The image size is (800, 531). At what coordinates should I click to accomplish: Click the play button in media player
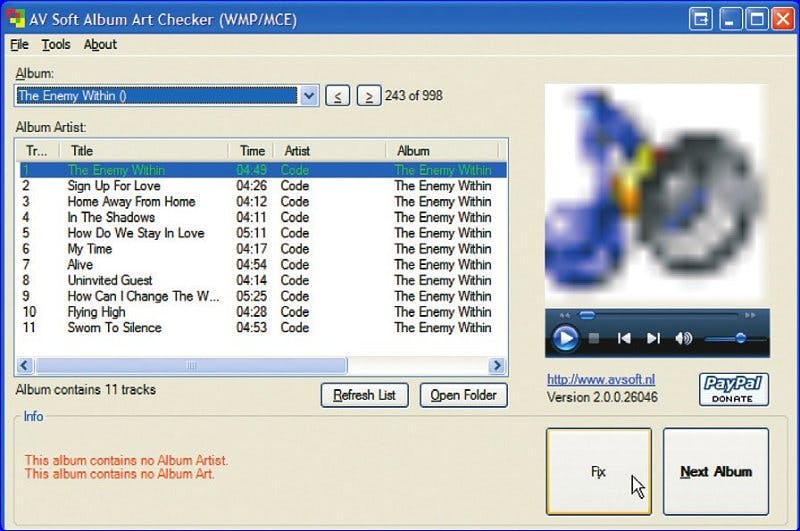coord(565,338)
